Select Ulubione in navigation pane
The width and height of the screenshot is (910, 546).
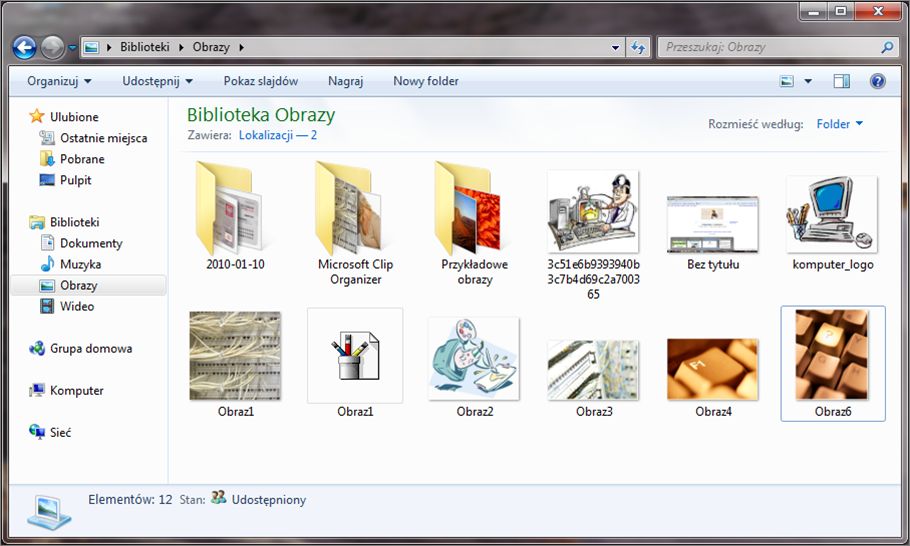(x=74, y=117)
